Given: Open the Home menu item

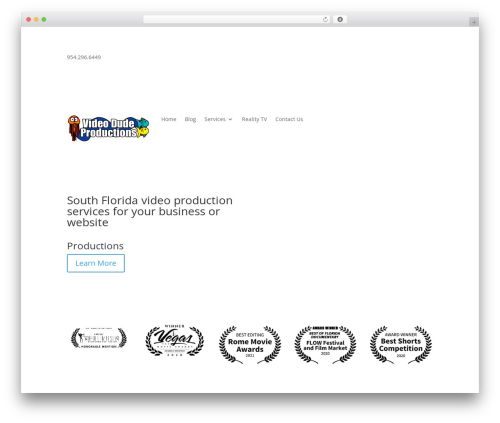Looking at the screenshot, I should point(169,119).
